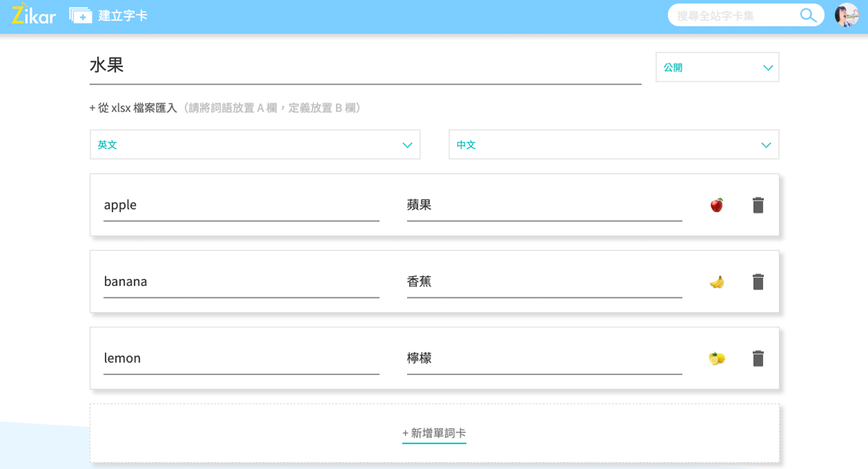The height and width of the screenshot is (469, 868).
Task: Add a new card with 新增單詞卡
Action: click(434, 433)
